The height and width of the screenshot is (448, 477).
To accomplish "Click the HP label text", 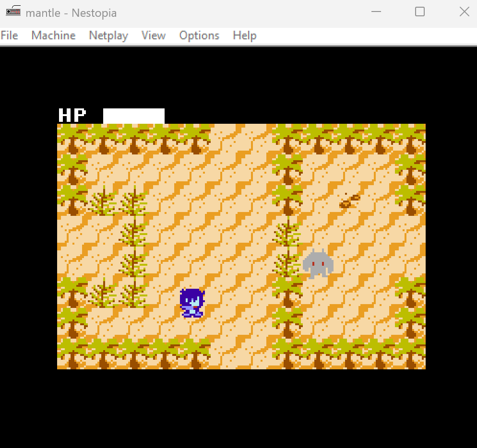I will click(72, 115).
